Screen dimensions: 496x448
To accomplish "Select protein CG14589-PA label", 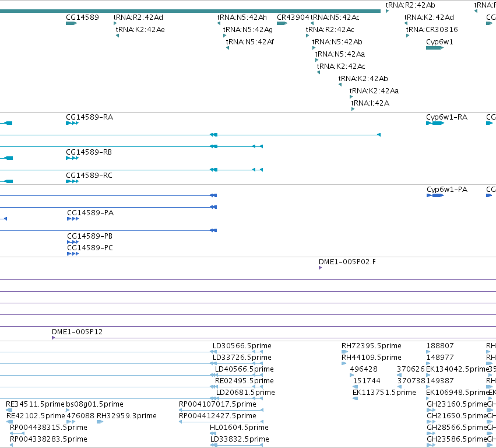I will pyautogui.click(x=90, y=213).
